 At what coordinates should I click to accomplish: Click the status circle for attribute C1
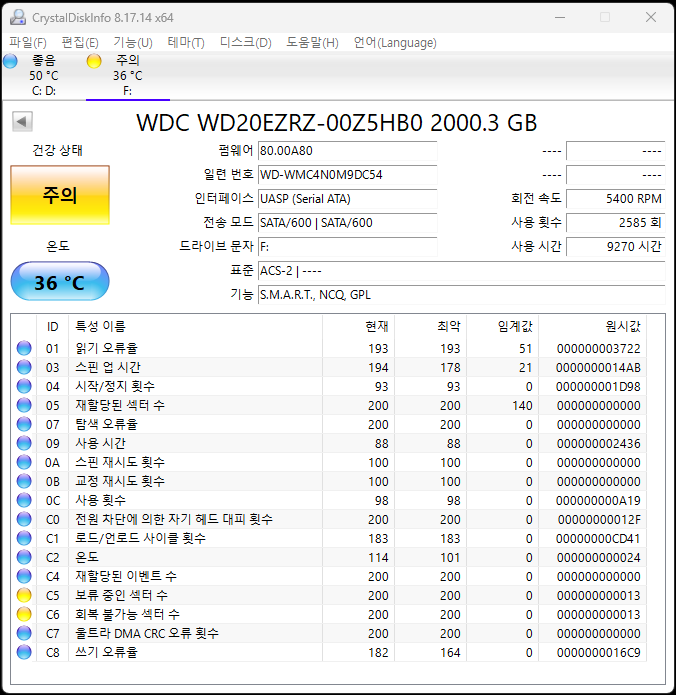click(24, 538)
